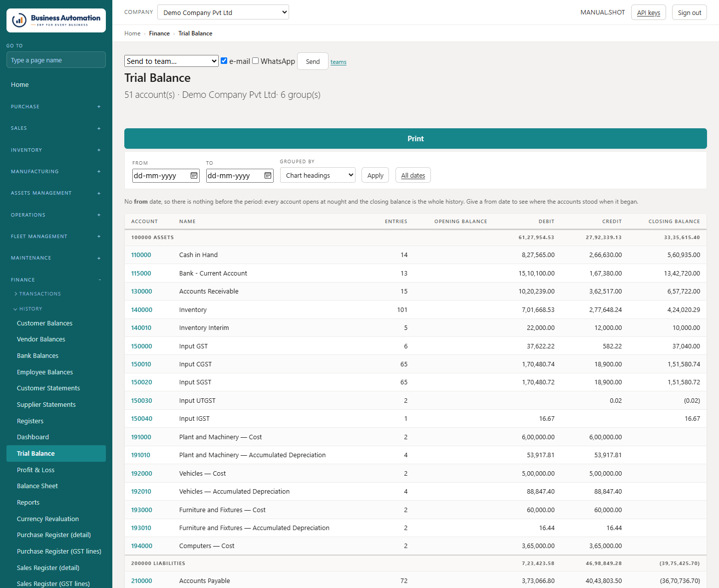Expand the Purchase sidebar section
The height and width of the screenshot is (588, 719).
[x=56, y=107]
